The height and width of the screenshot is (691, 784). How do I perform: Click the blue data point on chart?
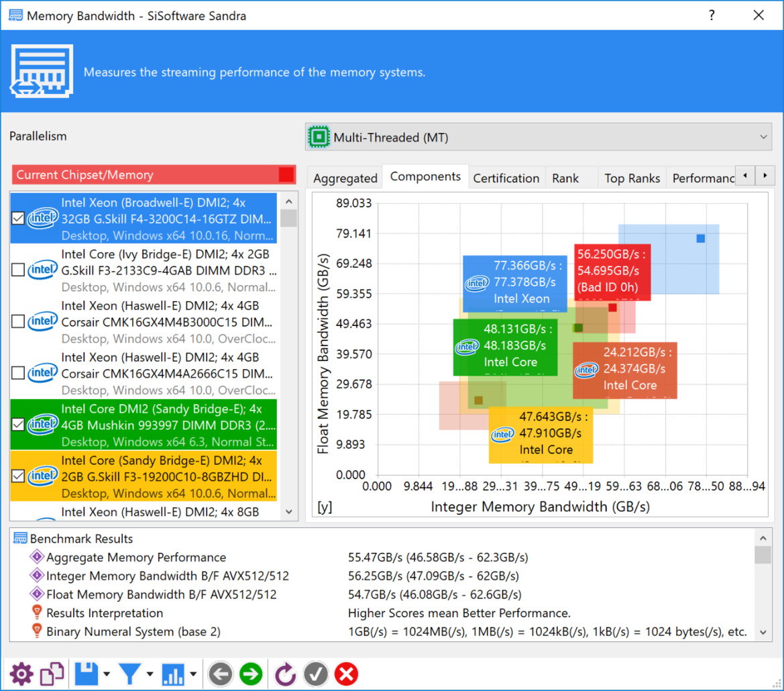[700, 239]
